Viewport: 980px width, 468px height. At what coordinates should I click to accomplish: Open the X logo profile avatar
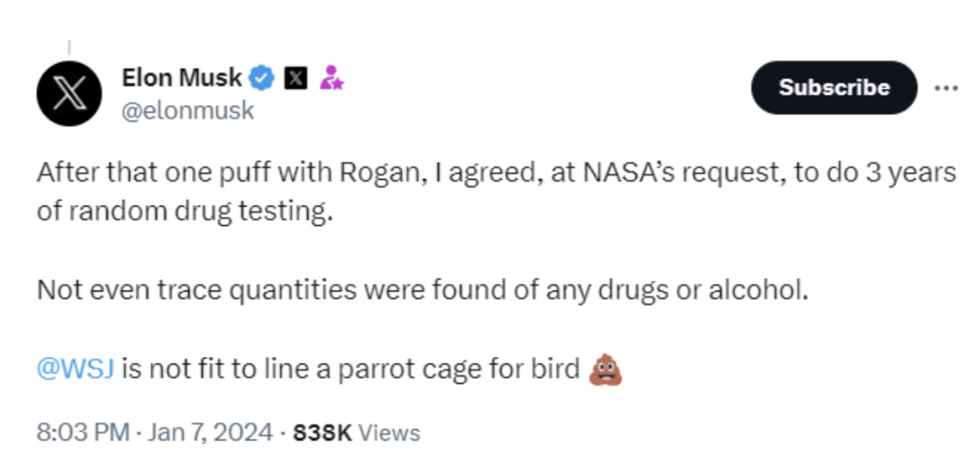pos(69,94)
